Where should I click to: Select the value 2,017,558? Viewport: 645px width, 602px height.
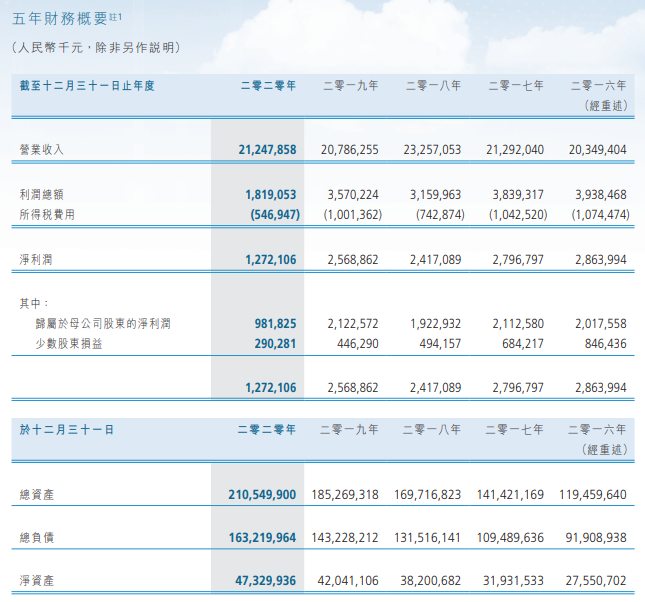point(601,323)
